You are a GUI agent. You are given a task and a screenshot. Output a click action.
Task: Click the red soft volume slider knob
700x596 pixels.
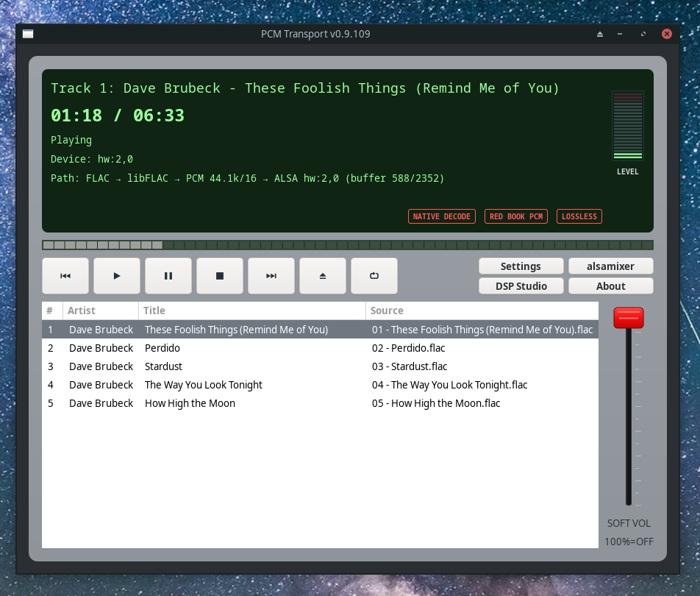click(x=628, y=318)
